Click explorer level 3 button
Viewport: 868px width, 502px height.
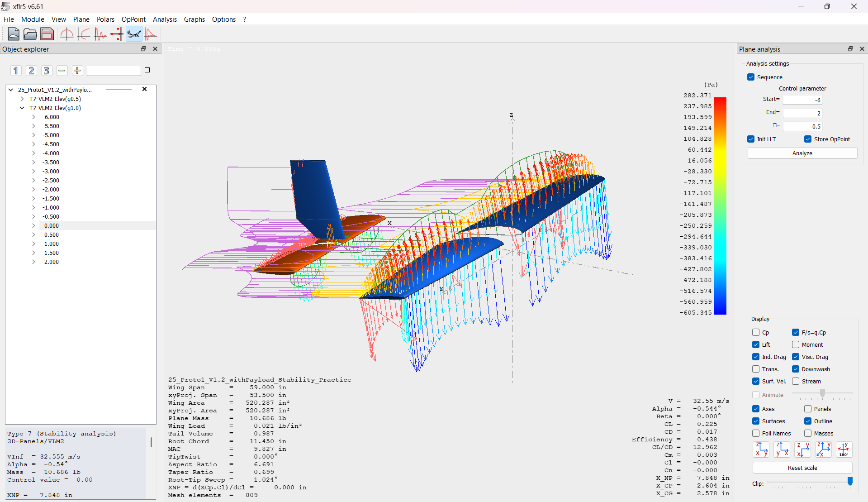46,71
